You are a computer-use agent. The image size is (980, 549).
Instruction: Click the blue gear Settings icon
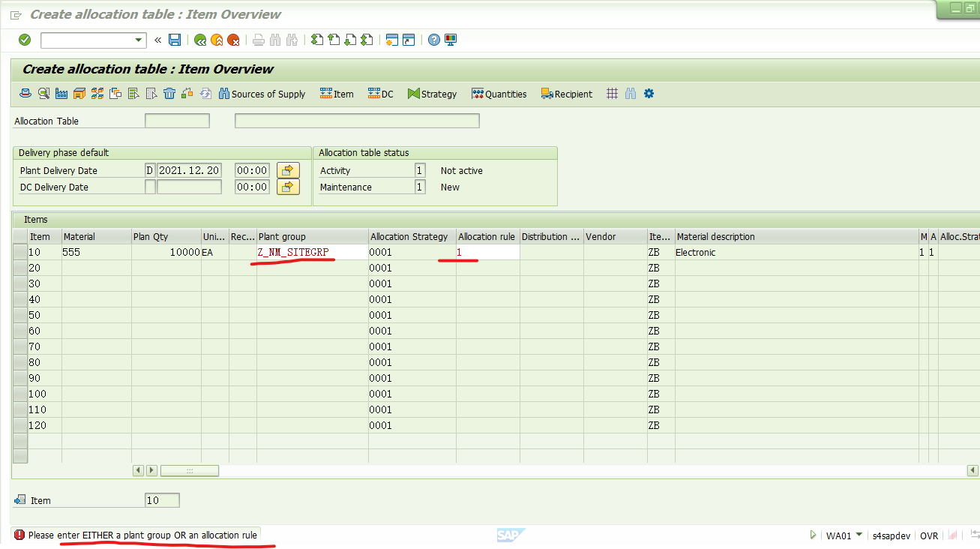[649, 94]
